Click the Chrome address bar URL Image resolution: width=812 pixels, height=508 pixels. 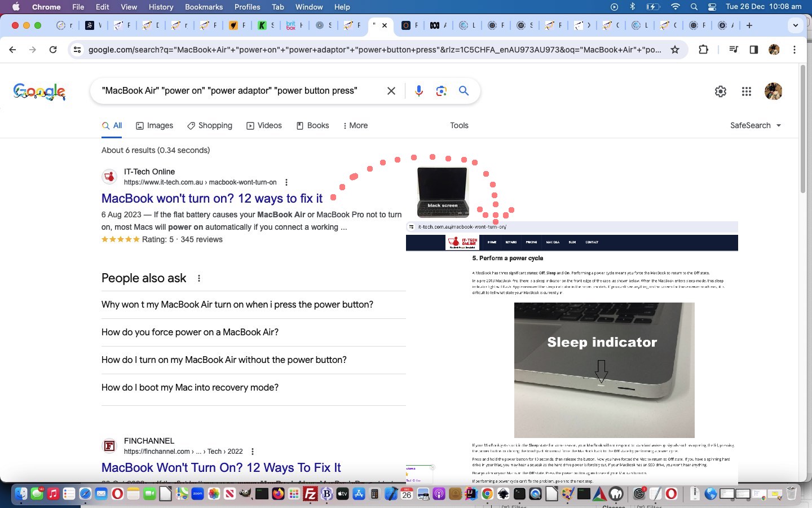[x=374, y=50]
